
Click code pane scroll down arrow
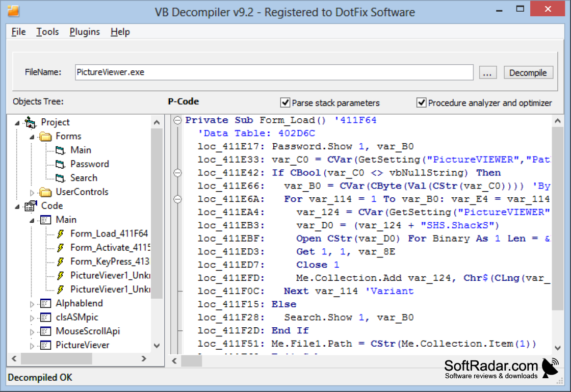point(558,348)
